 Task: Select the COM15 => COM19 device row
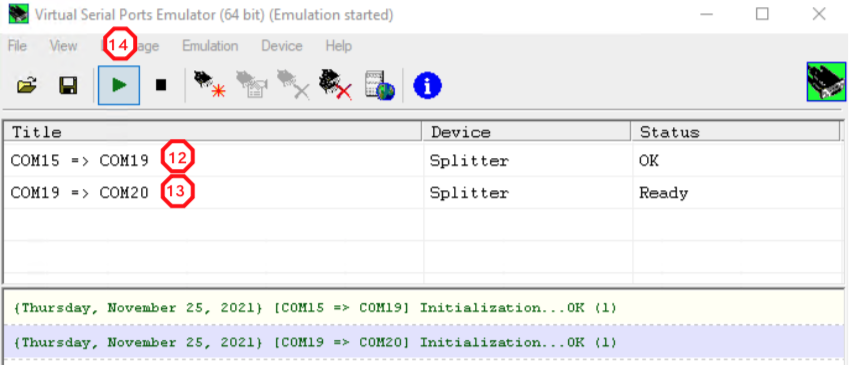pos(423,161)
